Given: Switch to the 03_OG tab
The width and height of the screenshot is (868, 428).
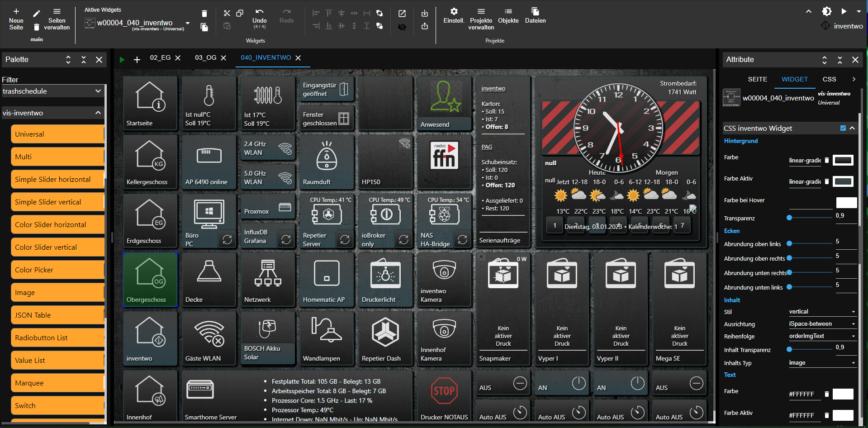Looking at the screenshot, I should coord(205,58).
